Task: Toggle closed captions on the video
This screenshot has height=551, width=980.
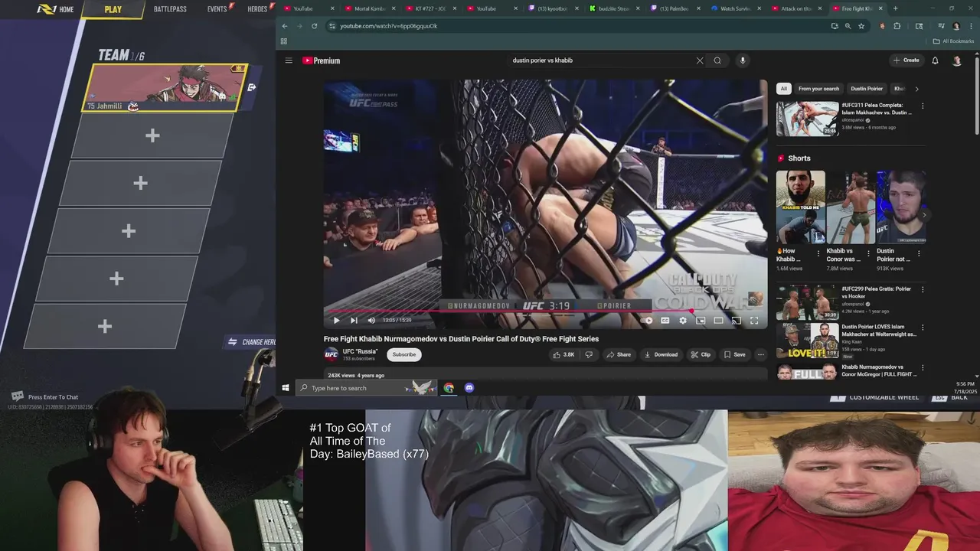Action: click(x=665, y=321)
